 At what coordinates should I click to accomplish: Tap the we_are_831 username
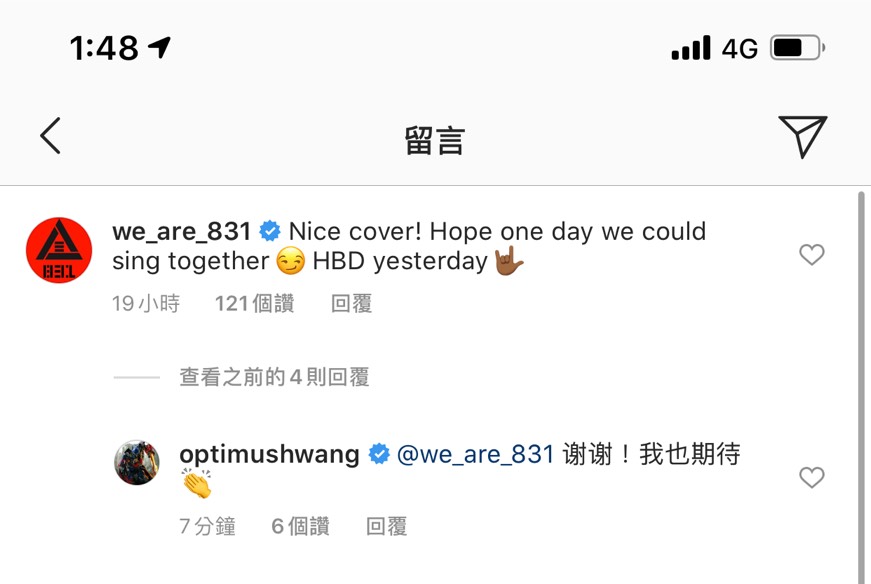182,231
